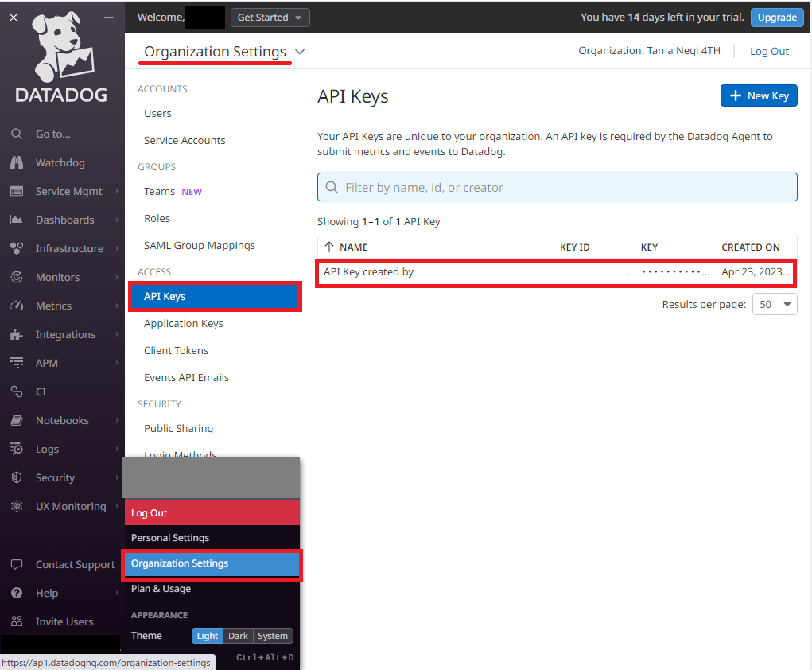This screenshot has height=670, width=812.
Task: Open the API Key created by row
Action: [x=558, y=273]
